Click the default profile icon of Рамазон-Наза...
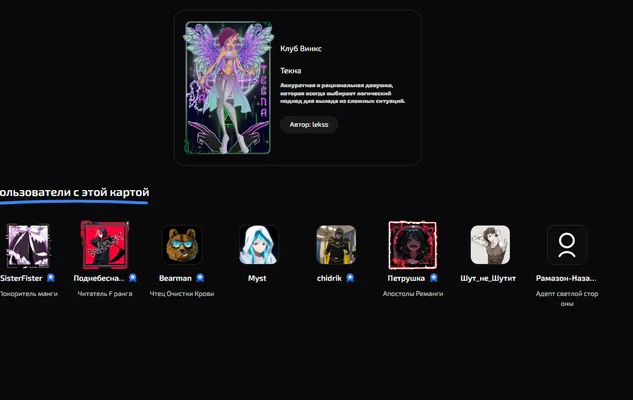Viewport: 633px width, 400px height. tap(567, 245)
